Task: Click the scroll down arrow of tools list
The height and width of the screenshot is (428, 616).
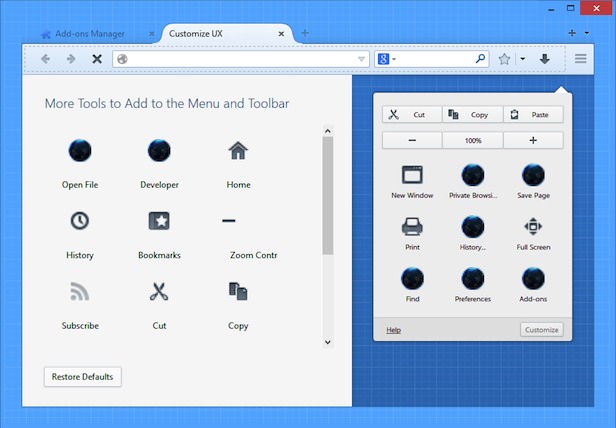Action: [x=327, y=342]
